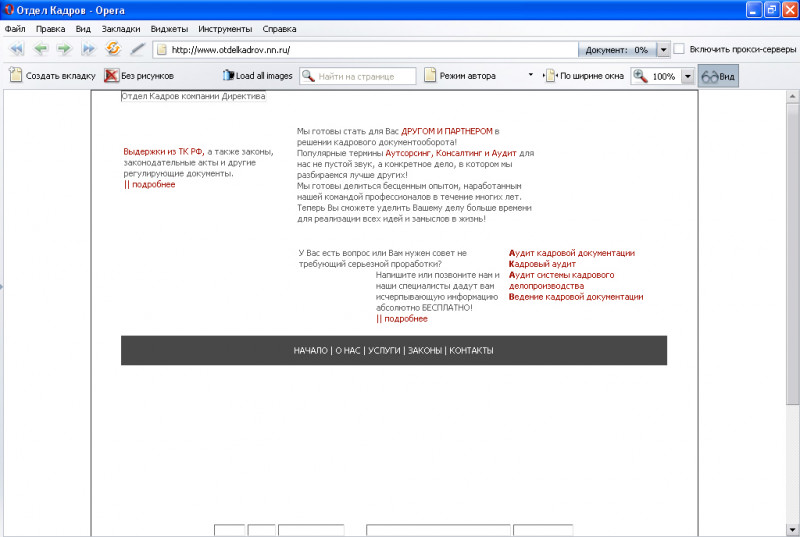This screenshot has height=537, width=800.
Task: Toggle По ширине окна (fit to width)
Action: [585, 75]
